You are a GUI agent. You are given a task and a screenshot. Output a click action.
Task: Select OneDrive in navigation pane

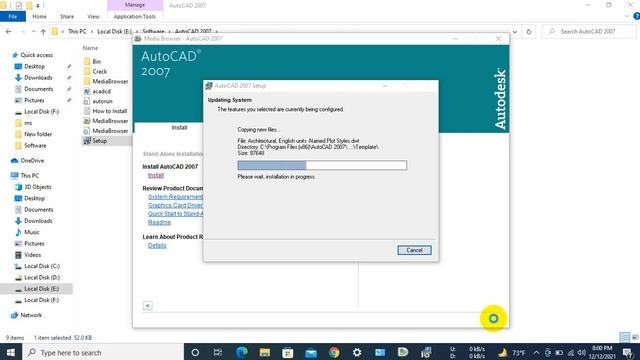click(32, 161)
